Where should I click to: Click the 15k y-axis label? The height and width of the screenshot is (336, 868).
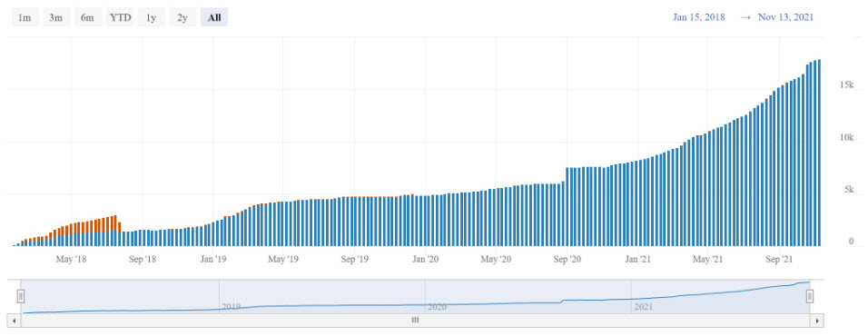[x=847, y=84]
